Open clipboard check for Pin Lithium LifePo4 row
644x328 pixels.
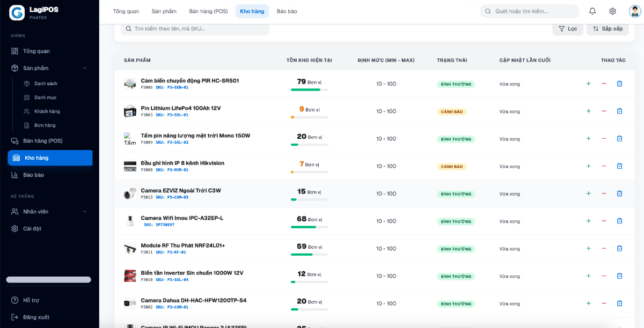(619, 111)
